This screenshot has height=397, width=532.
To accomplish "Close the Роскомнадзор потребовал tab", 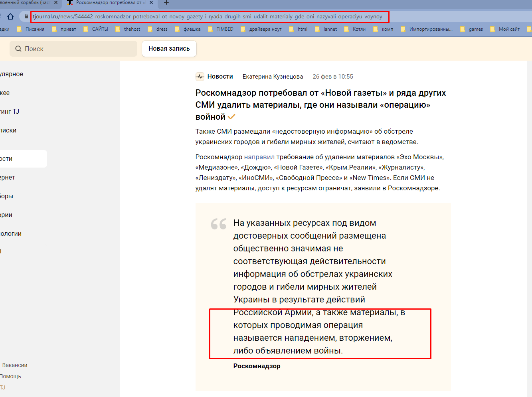I will 151,2.
